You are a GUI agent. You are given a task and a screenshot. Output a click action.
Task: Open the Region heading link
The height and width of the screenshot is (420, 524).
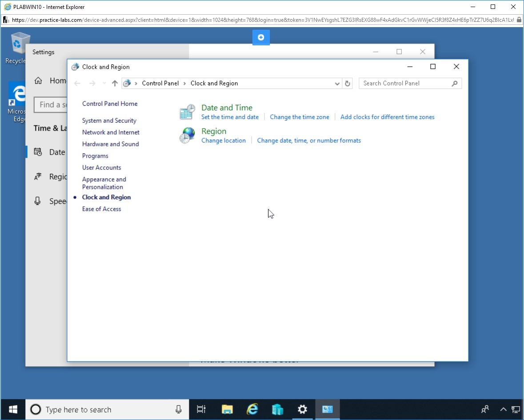(x=213, y=131)
